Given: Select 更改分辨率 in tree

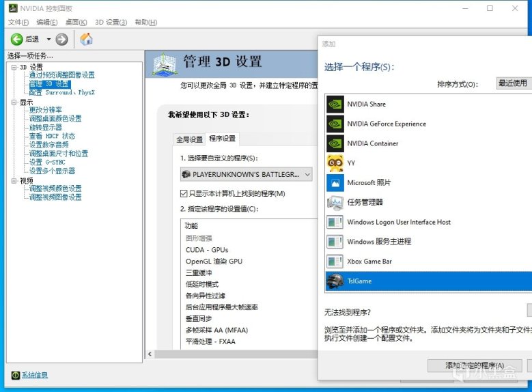Looking at the screenshot, I should click(x=46, y=110).
